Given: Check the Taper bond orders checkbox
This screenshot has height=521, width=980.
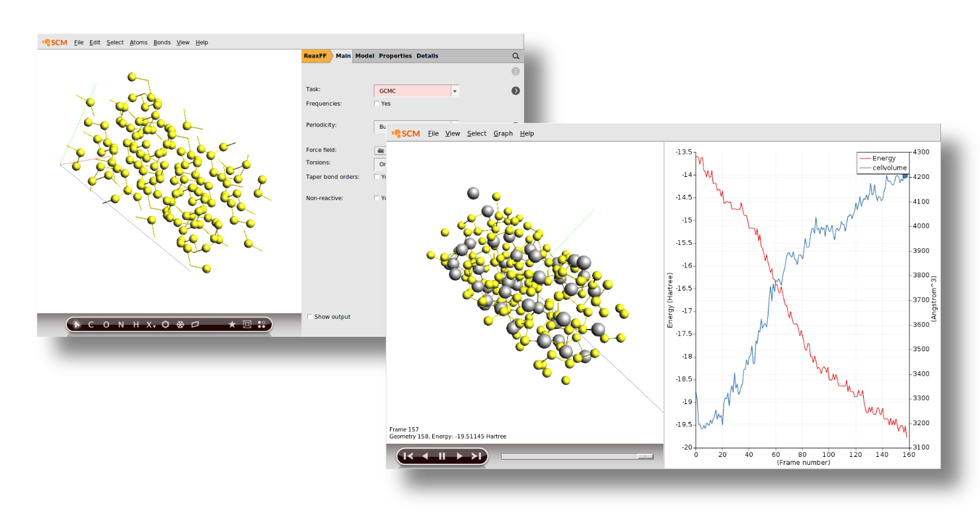Looking at the screenshot, I should click(x=377, y=177).
